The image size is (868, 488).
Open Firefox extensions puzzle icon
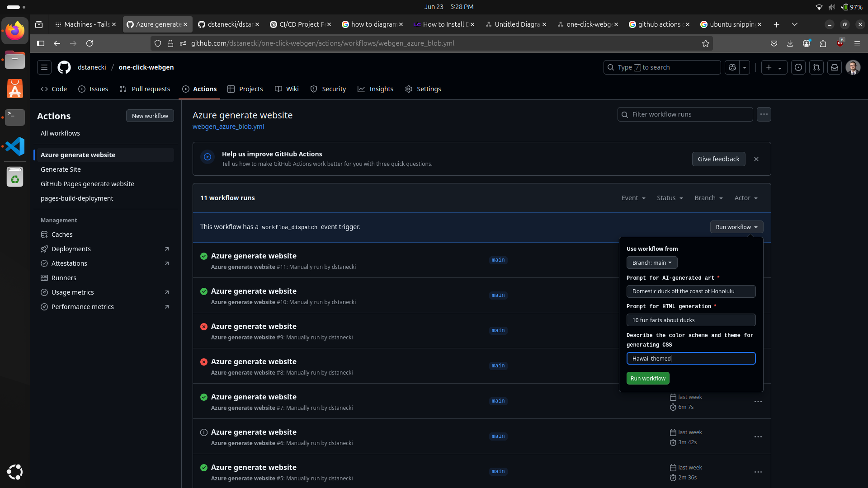(823, 43)
